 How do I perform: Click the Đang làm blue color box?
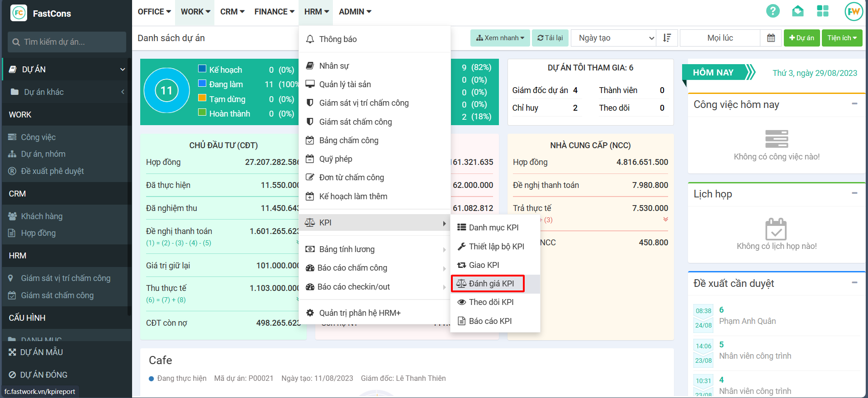click(202, 83)
